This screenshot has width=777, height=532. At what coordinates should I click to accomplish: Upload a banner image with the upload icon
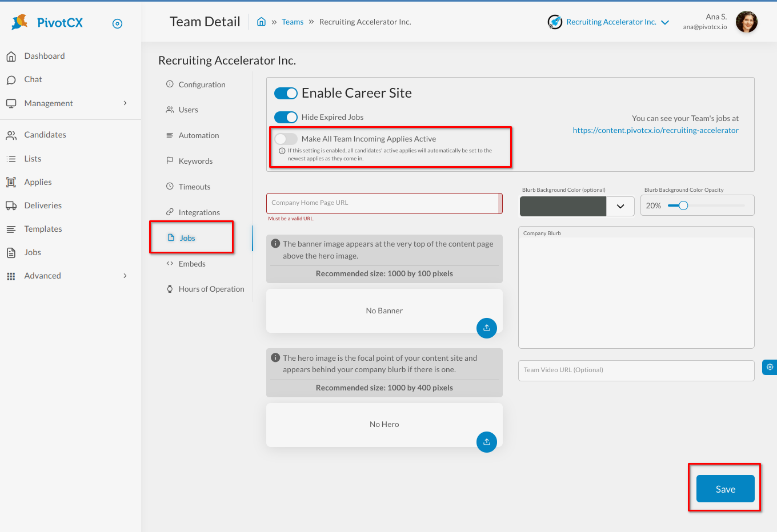click(487, 328)
